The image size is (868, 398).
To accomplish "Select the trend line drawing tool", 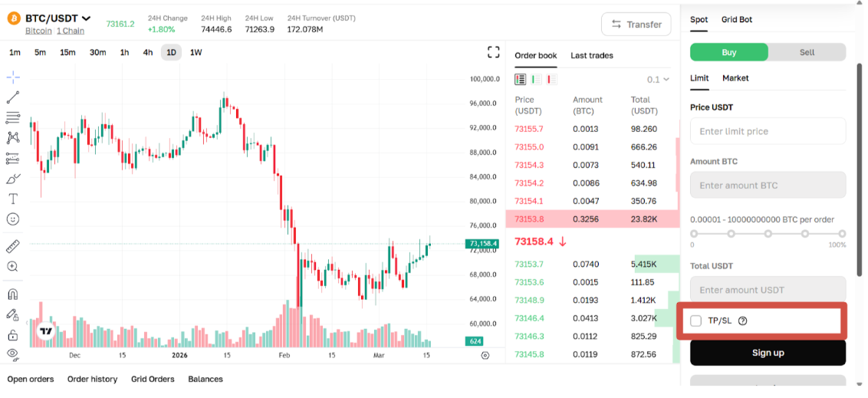I will [x=13, y=97].
